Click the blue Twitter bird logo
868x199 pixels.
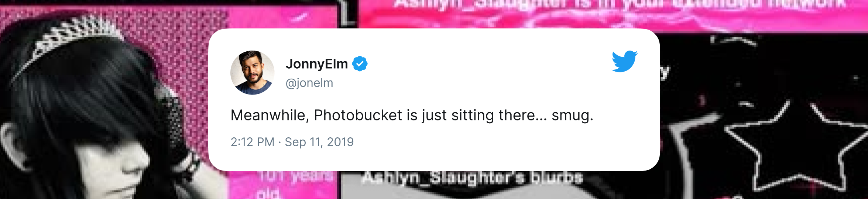point(624,61)
